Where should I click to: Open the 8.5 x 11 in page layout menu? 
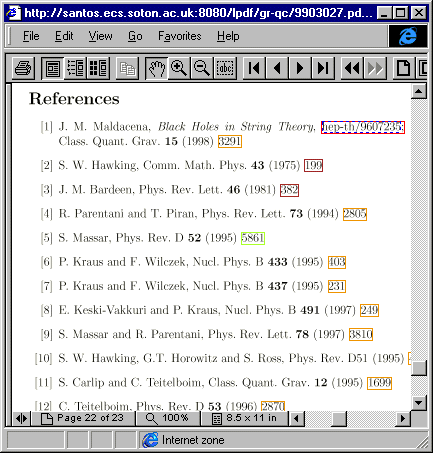pos(244,418)
